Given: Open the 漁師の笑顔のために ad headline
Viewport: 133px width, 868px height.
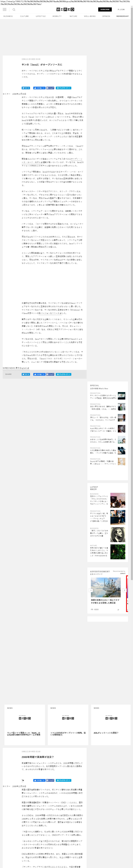Looking at the screenshot, I should [105, 601].
